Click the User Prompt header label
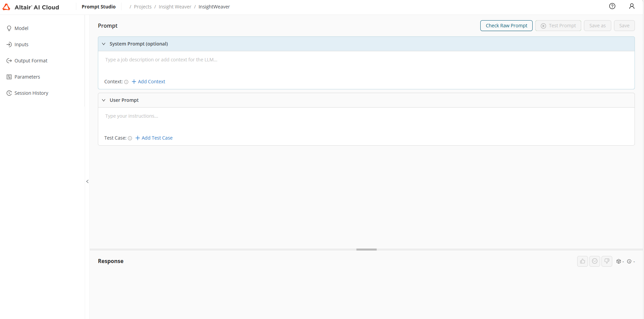 tap(124, 100)
